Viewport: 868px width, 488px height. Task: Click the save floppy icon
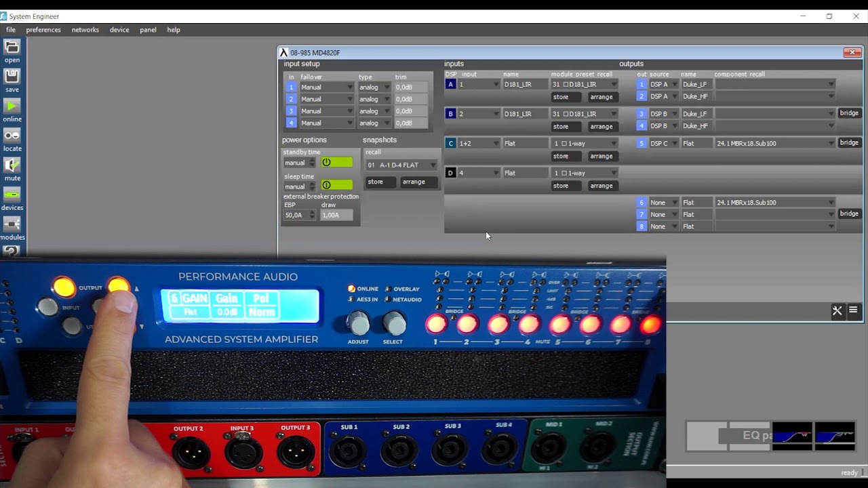pyautogui.click(x=12, y=77)
